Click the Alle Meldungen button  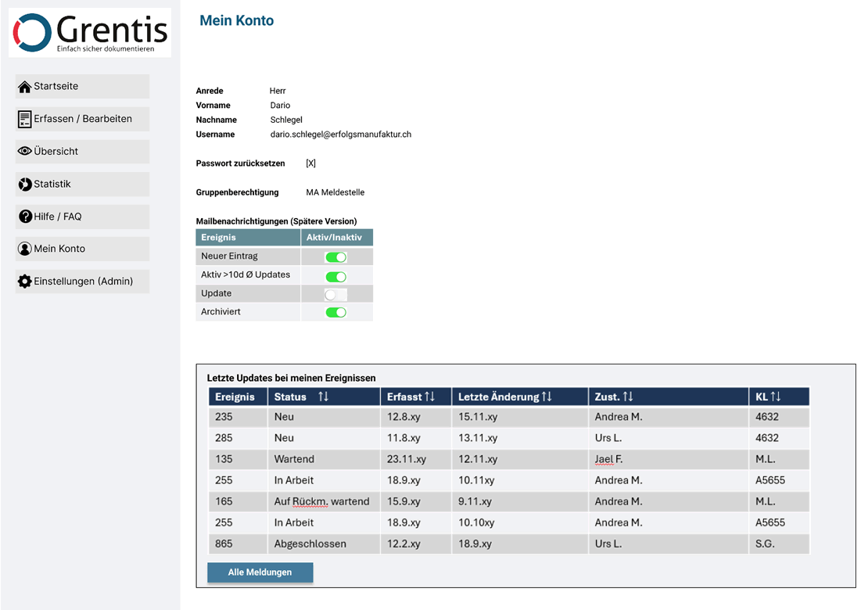[260, 572]
